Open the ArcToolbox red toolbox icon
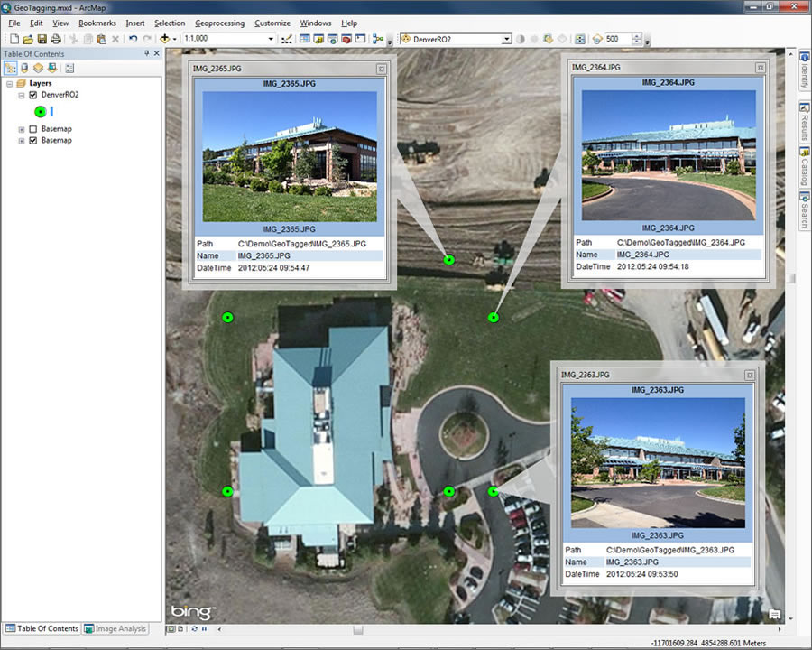The image size is (812, 650). pos(346,39)
